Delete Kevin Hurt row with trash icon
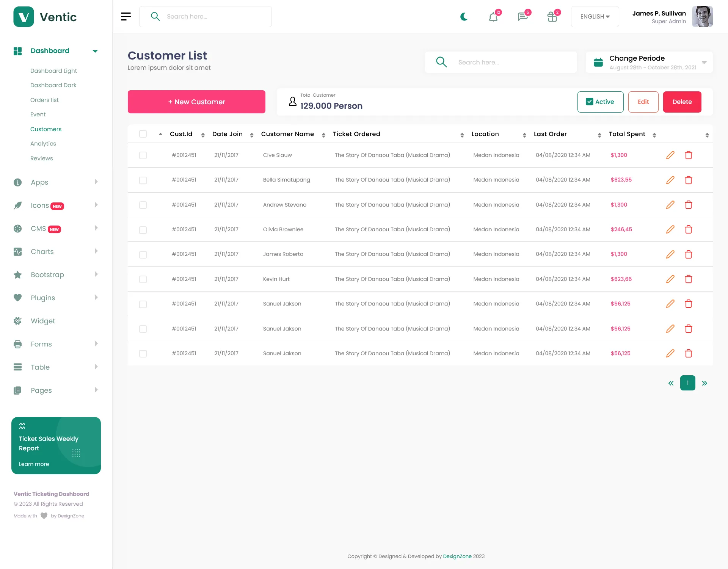The width and height of the screenshot is (728, 569). pos(689,279)
